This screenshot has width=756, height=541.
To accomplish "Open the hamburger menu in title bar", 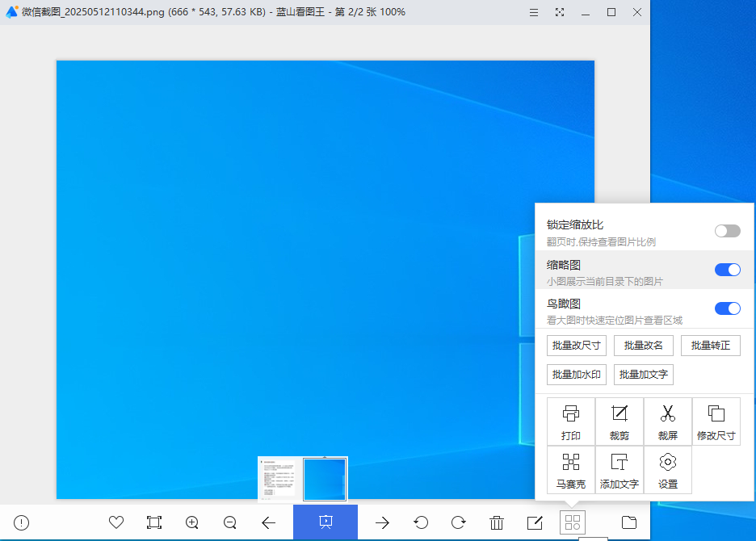I will tap(534, 13).
